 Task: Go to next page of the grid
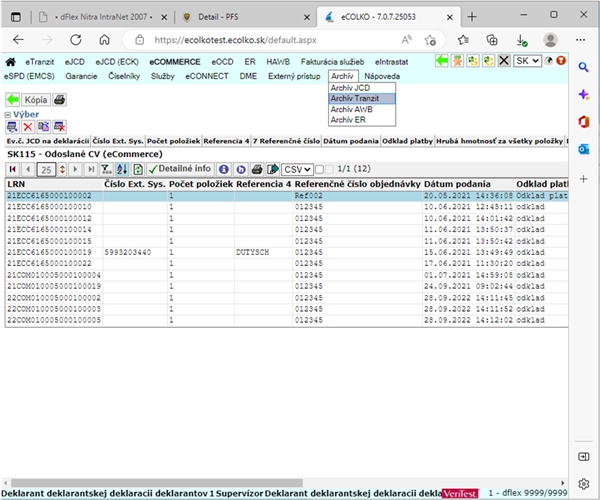coord(75,169)
